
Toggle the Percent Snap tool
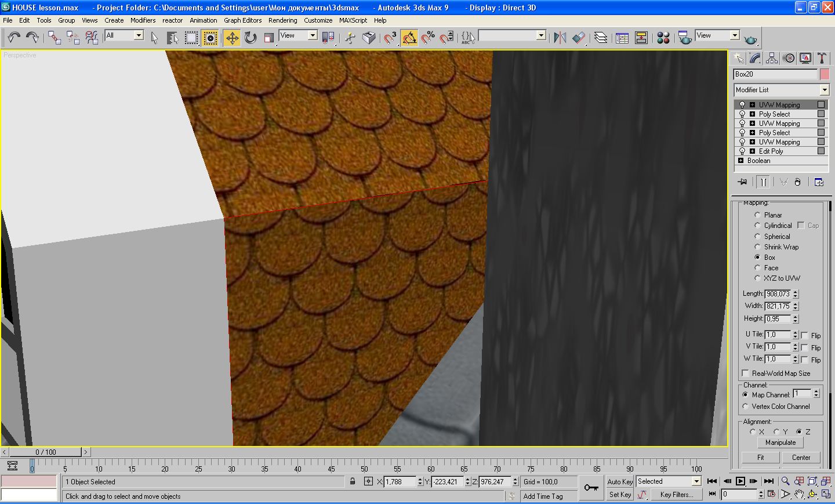(x=428, y=38)
